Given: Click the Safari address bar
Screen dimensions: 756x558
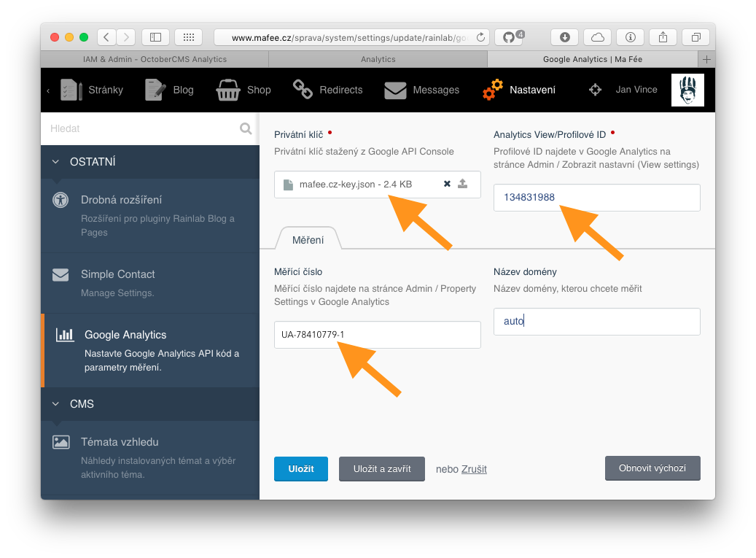Looking at the screenshot, I should pyautogui.click(x=351, y=37).
